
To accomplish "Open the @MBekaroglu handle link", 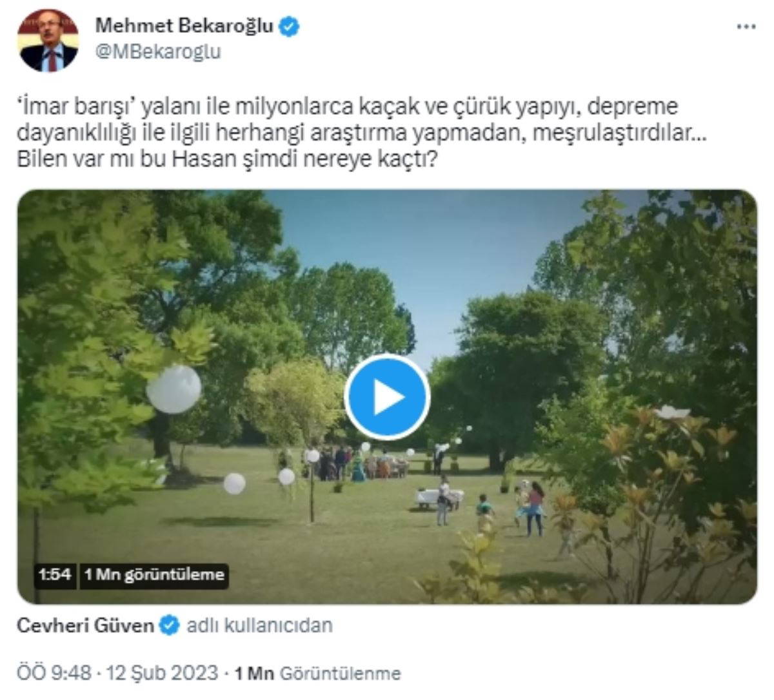I will 158,52.
